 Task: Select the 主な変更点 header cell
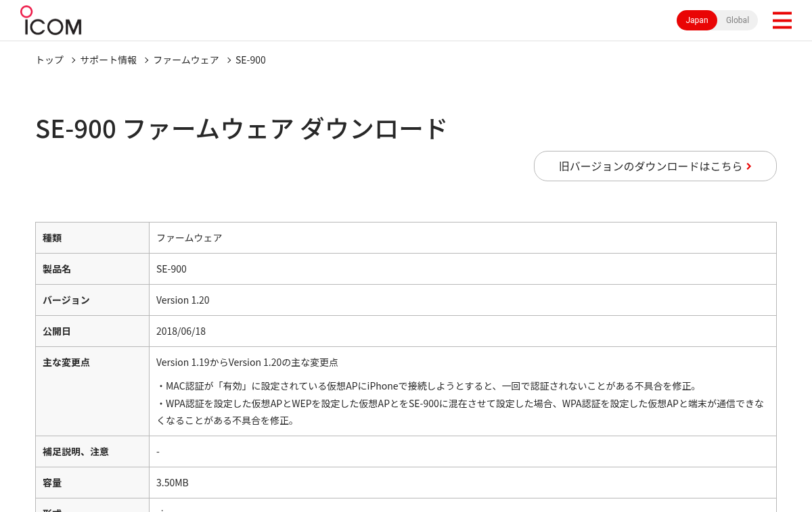click(x=92, y=391)
